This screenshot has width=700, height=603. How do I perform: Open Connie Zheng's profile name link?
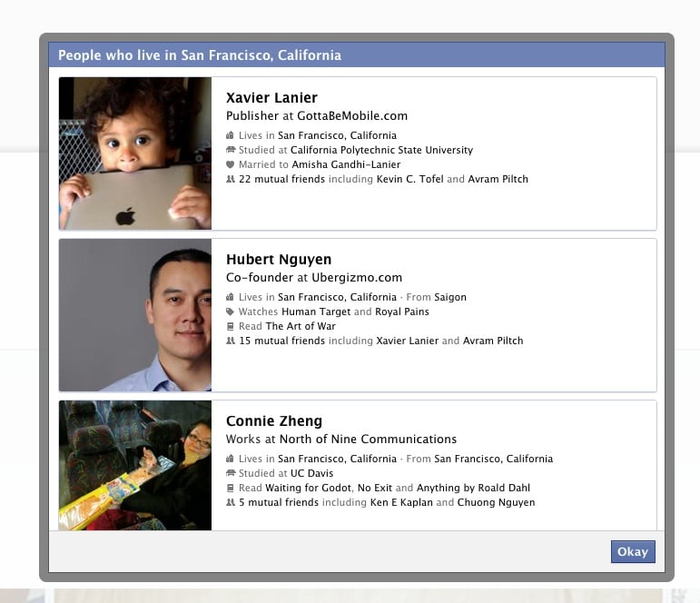(273, 420)
